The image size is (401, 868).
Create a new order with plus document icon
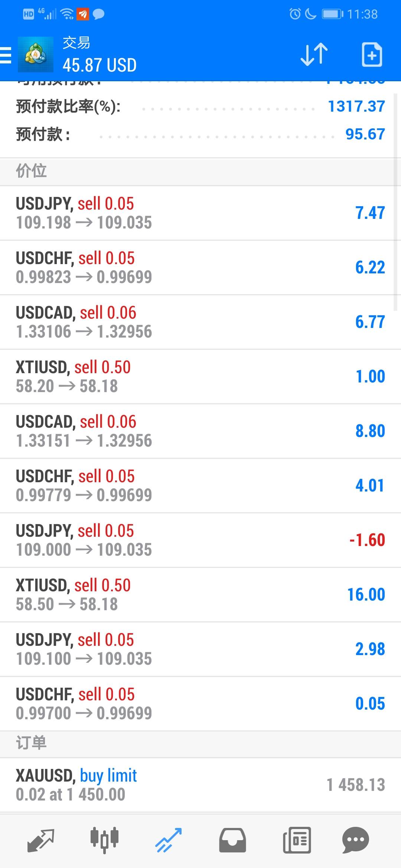[x=372, y=55]
